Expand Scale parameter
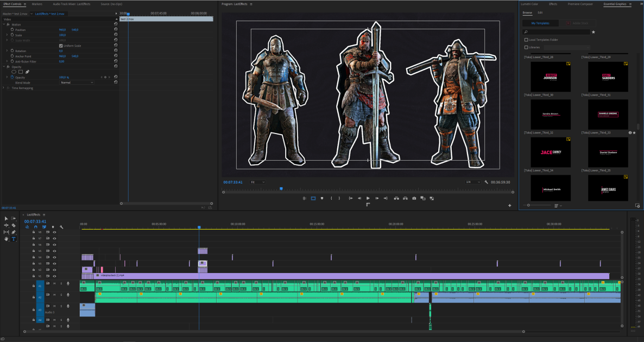This screenshot has height=342, width=644. click(7, 35)
